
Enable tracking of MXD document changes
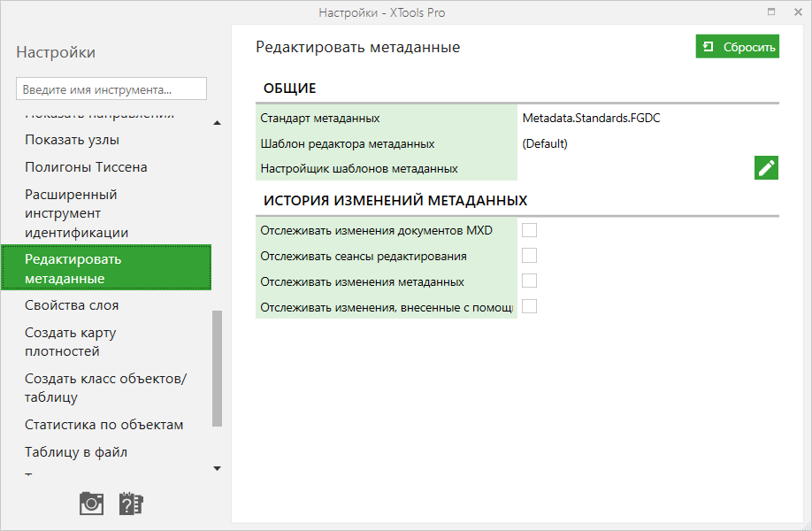tap(529, 230)
